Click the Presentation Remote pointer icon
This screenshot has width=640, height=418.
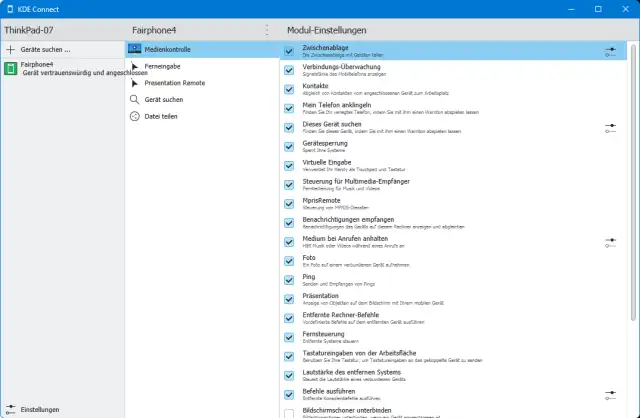coord(134,83)
